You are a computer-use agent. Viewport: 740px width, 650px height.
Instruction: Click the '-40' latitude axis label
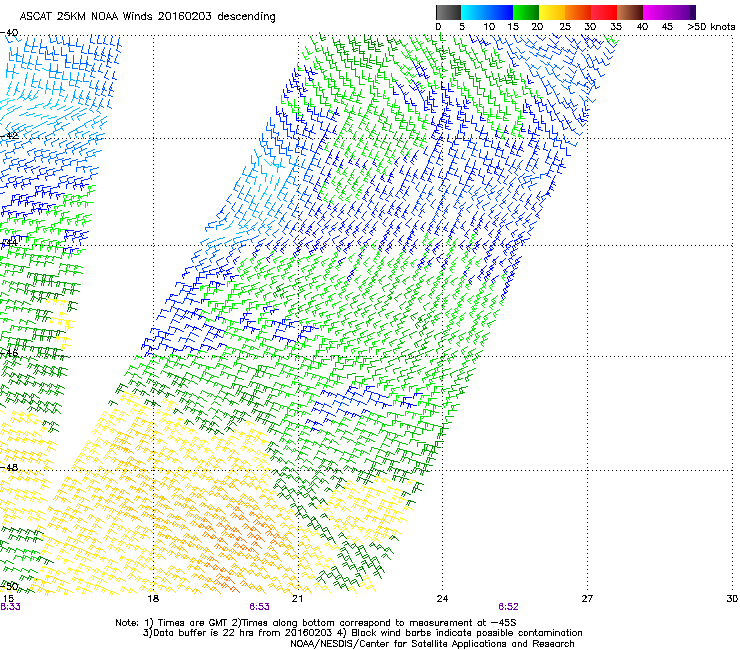(x=9, y=33)
